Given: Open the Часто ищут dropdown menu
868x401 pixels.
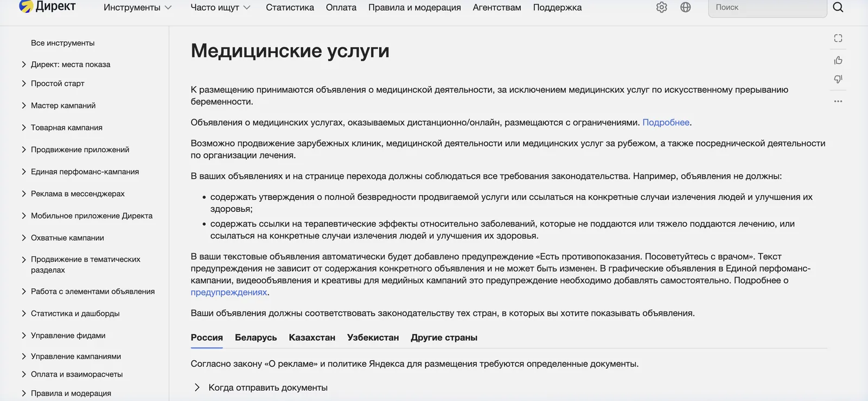Looking at the screenshot, I should 220,8.
